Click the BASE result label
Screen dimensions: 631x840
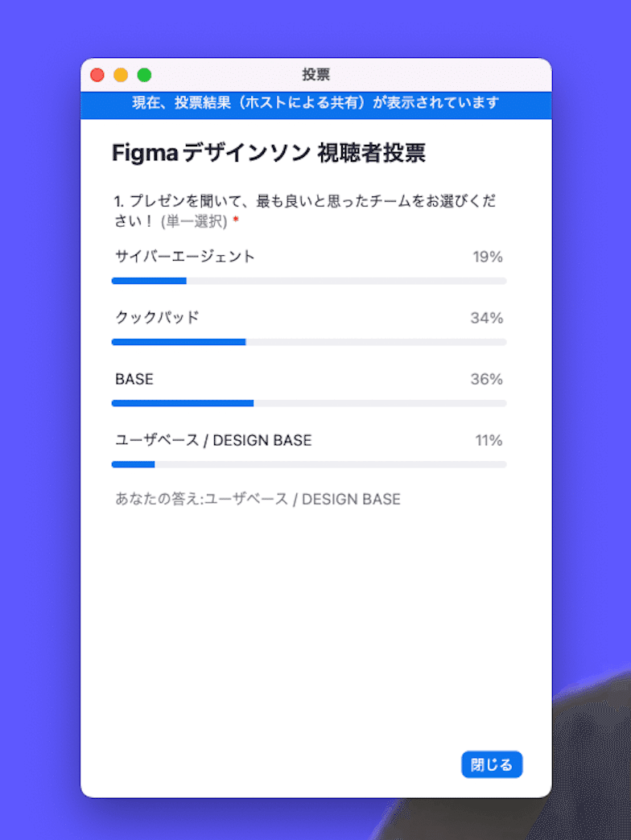pos(134,379)
